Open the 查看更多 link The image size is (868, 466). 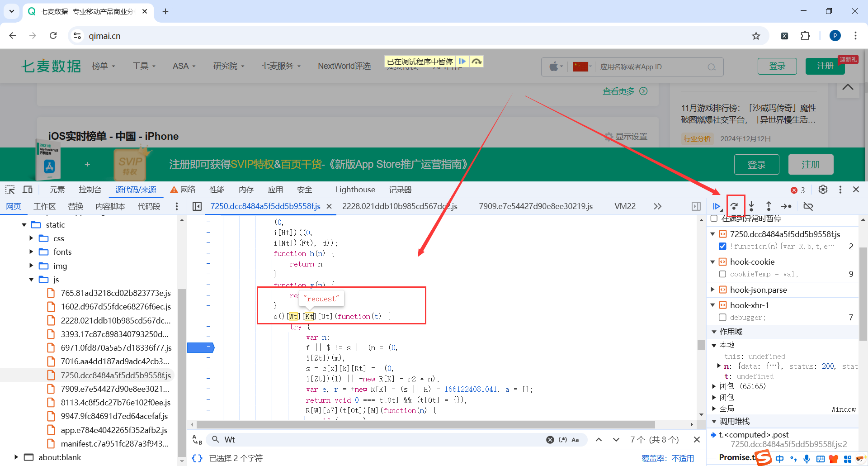click(625, 91)
